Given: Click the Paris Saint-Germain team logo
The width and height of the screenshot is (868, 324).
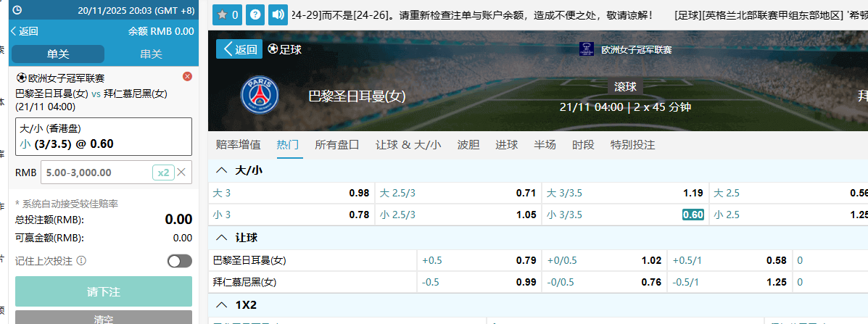Looking at the screenshot, I should pyautogui.click(x=259, y=95).
